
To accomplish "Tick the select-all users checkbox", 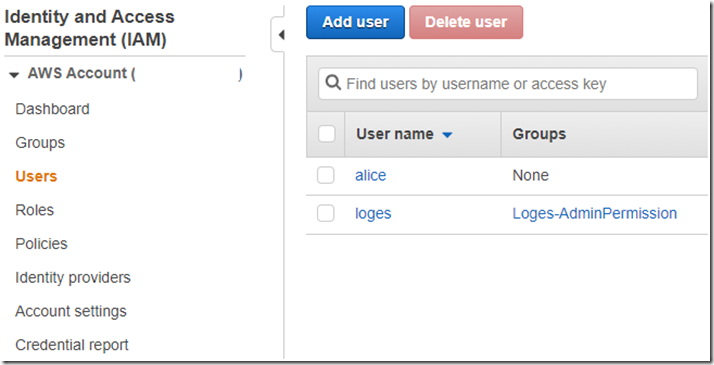I will click(x=326, y=134).
